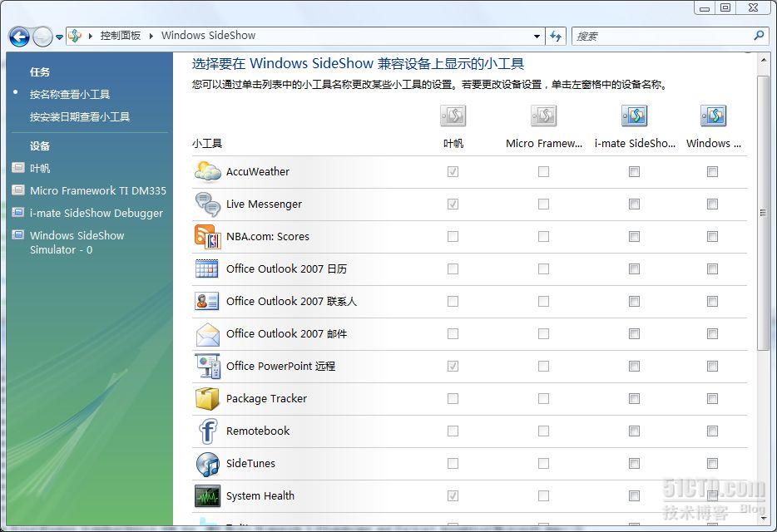Select the Windows SideShow breadcrumb

tap(208, 36)
